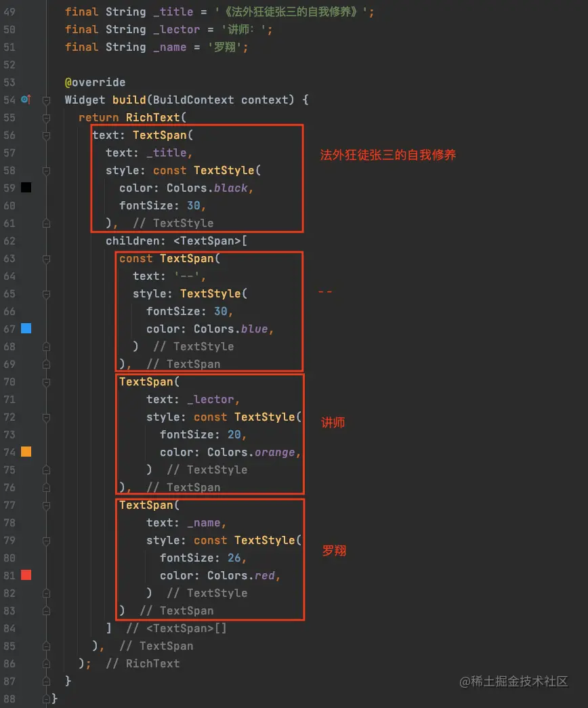Click Colors.black on line 59
This screenshot has height=708, width=588.
[207, 188]
